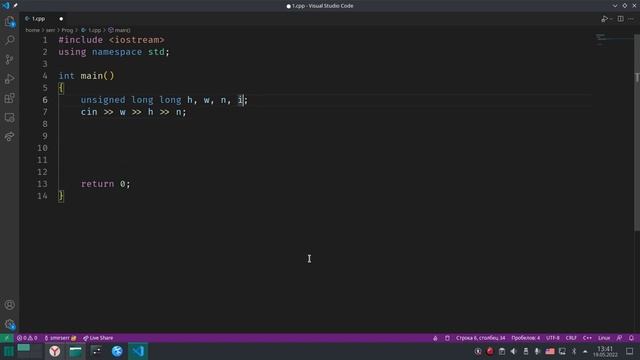Open the Run and Debug view
Viewport: 640px width, 360px height.
click(x=9, y=79)
